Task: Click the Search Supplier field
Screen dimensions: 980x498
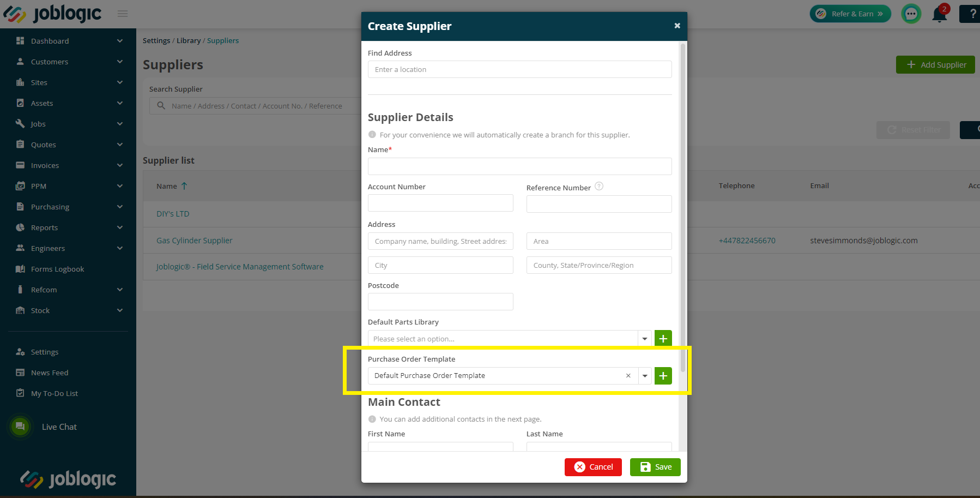Action: (x=255, y=106)
